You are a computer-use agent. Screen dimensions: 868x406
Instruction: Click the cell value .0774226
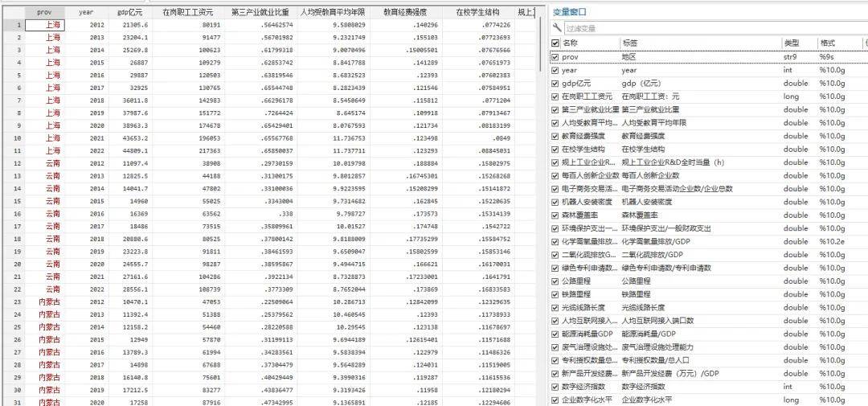(478, 25)
